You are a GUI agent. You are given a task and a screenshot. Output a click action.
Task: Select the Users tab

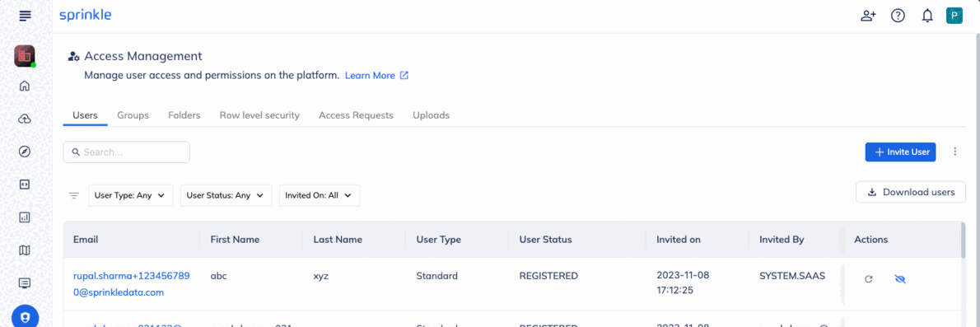click(85, 115)
